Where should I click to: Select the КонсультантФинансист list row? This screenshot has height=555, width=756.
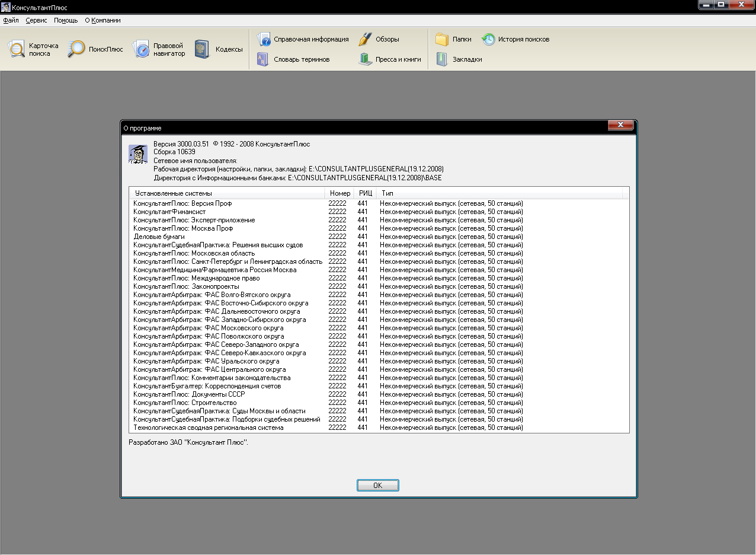pyautogui.click(x=169, y=212)
